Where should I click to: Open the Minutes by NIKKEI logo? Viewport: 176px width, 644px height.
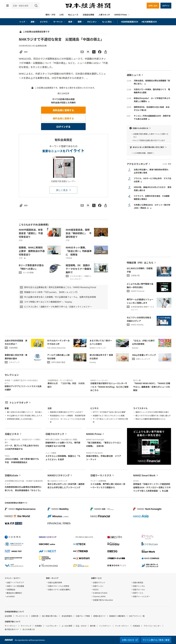coord(58,516)
